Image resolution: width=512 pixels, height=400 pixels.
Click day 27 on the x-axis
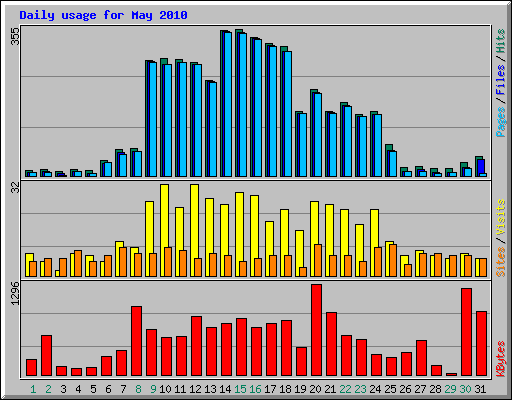coord(420,389)
